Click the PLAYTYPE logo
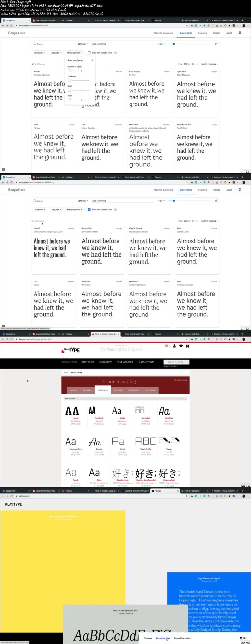This screenshot has width=251, height=644. tap(13, 505)
